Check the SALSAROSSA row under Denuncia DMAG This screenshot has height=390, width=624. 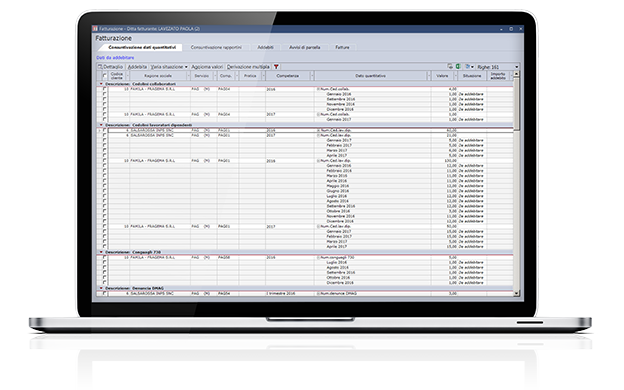coord(105,293)
